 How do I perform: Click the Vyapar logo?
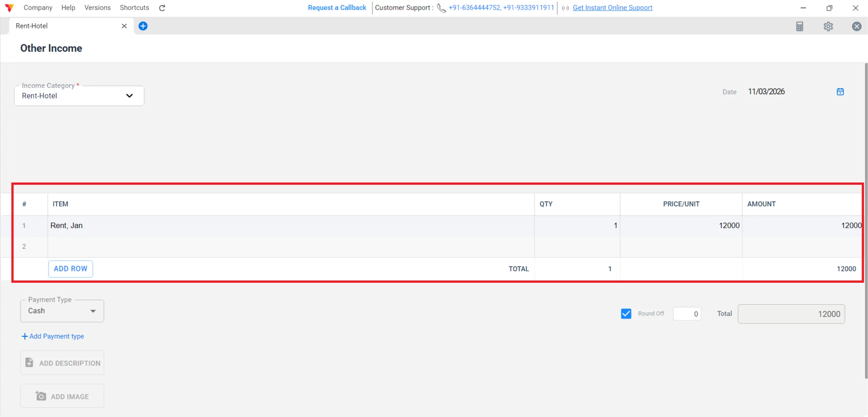pyautogui.click(x=9, y=7)
